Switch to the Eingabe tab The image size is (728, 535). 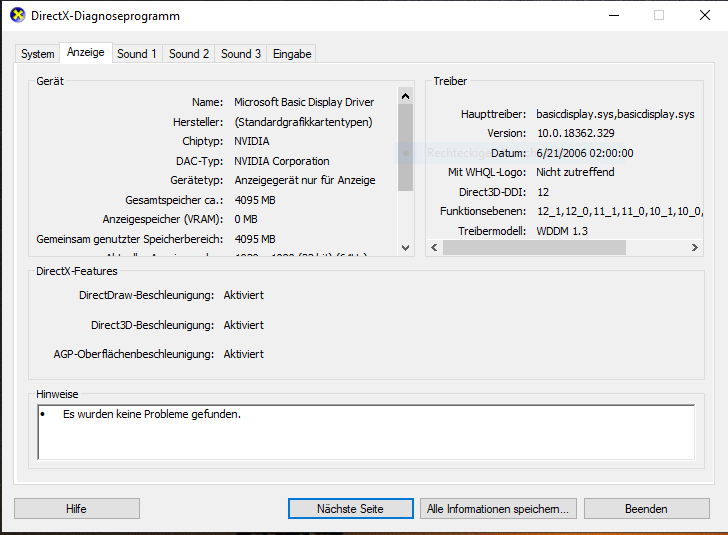[292, 54]
